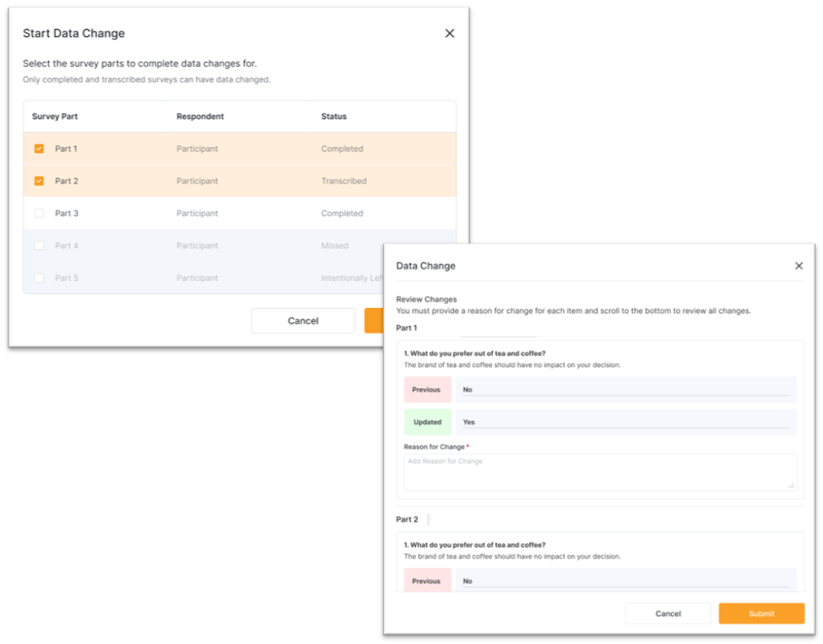
Task: Focus the Reason for Change text box
Action: coord(599,471)
